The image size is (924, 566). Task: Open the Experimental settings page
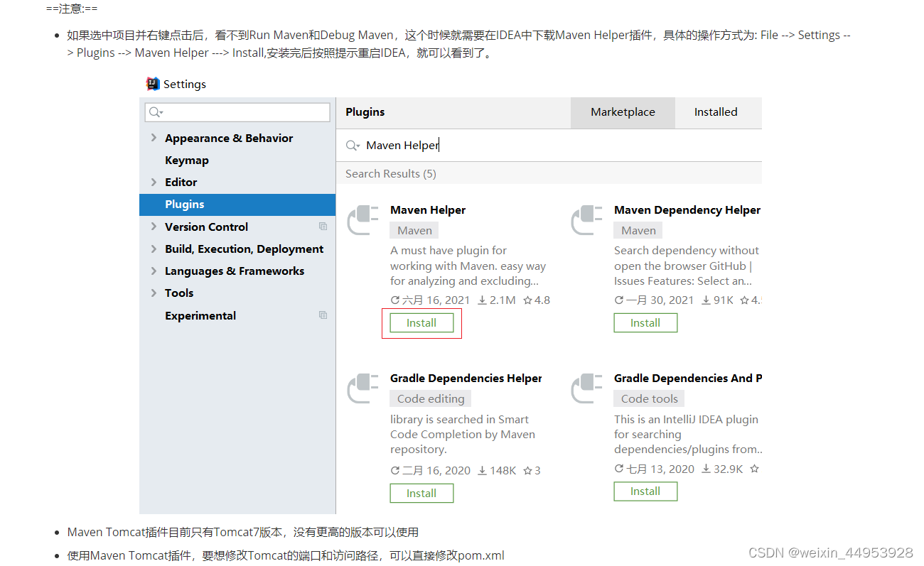(200, 316)
